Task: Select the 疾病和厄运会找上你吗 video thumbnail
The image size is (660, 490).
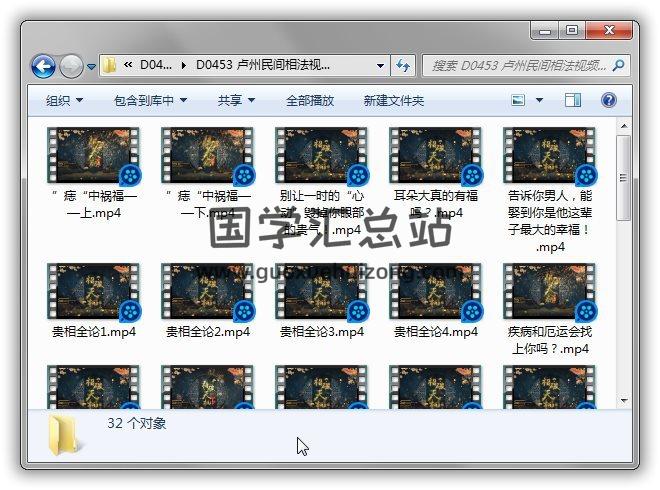Action: tap(548, 292)
